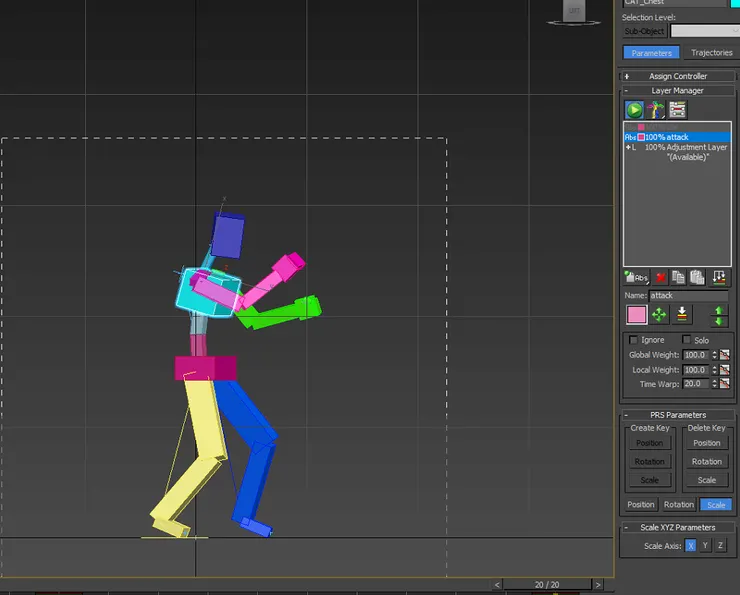Click the green play Animation Mode button

pyautogui.click(x=634, y=110)
